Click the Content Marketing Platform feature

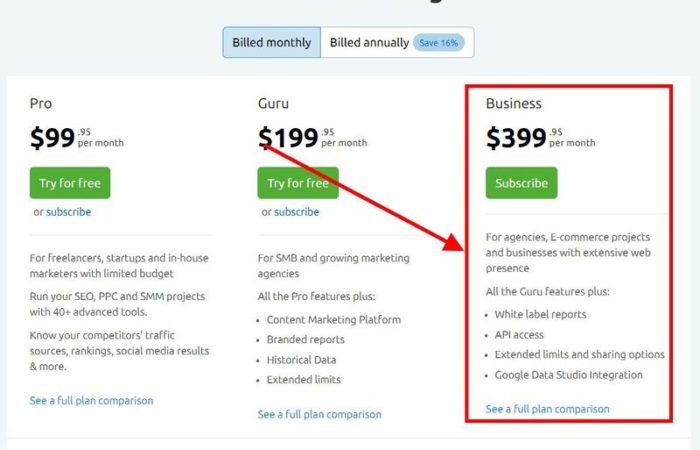click(x=333, y=320)
